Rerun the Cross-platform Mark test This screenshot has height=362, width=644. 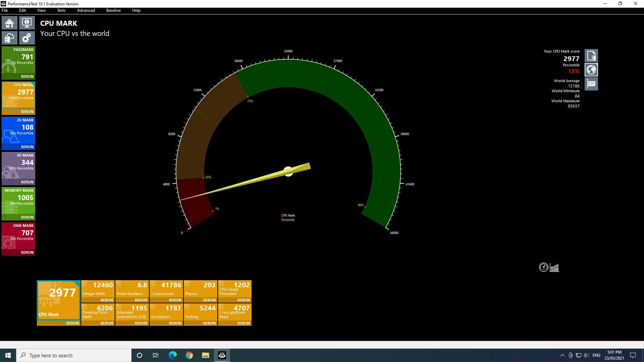coord(244,323)
